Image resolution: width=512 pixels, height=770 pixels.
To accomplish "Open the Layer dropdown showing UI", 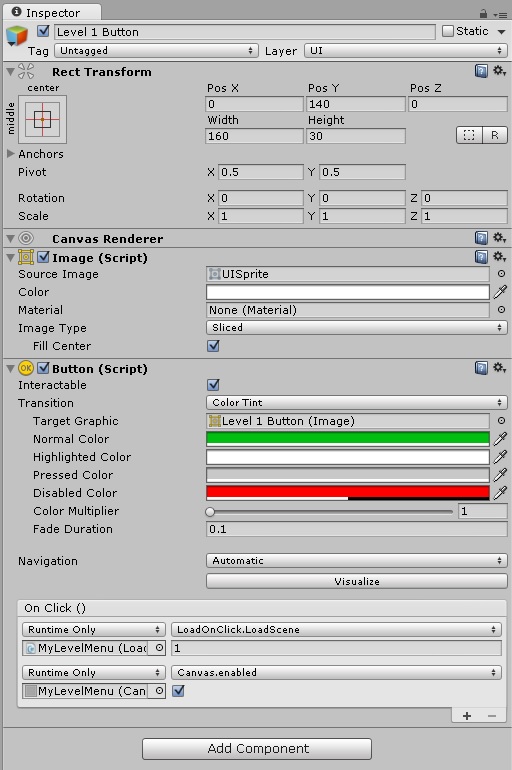I will coord(406,51).
